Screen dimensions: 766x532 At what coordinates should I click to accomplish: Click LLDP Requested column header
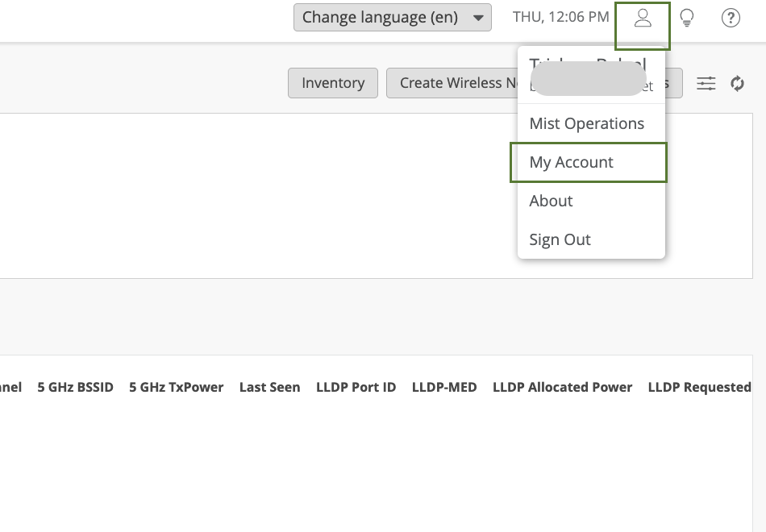pyautogui.click(x=699, y=387)
